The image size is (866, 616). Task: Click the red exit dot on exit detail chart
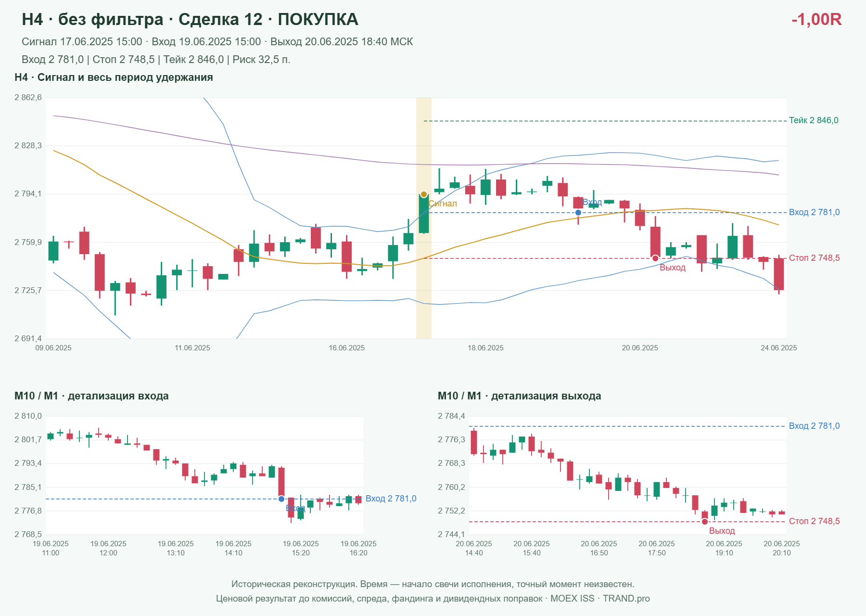pyautogui.click(x=705, y=522)
